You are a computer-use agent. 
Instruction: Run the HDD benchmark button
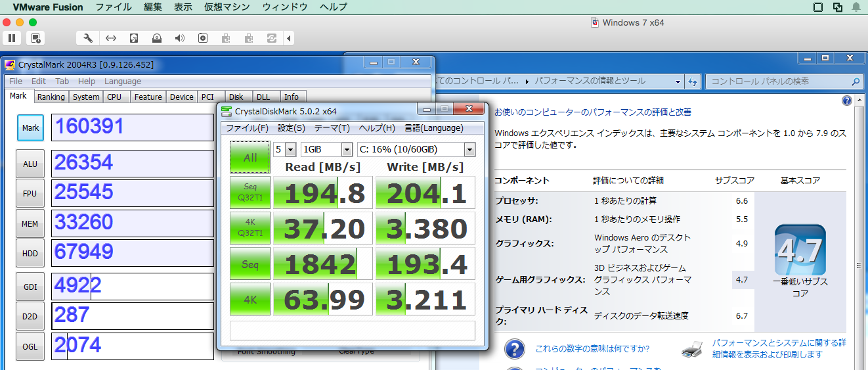(x=30, y=253)
